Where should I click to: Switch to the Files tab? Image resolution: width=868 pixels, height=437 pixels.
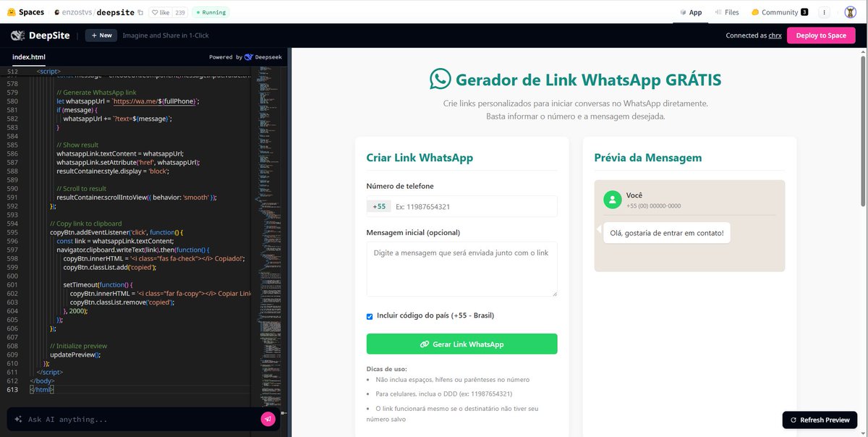click(727, 12)
